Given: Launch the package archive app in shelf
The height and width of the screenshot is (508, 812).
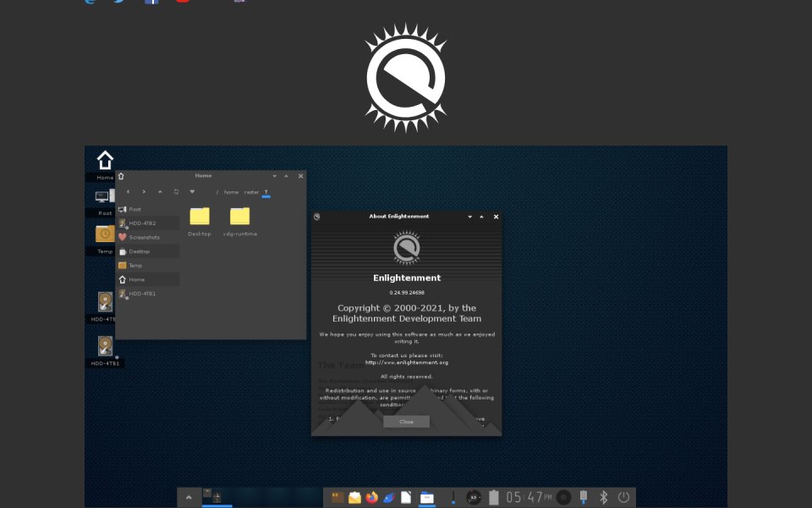Looking at the screenshot, I should (337, 498).
